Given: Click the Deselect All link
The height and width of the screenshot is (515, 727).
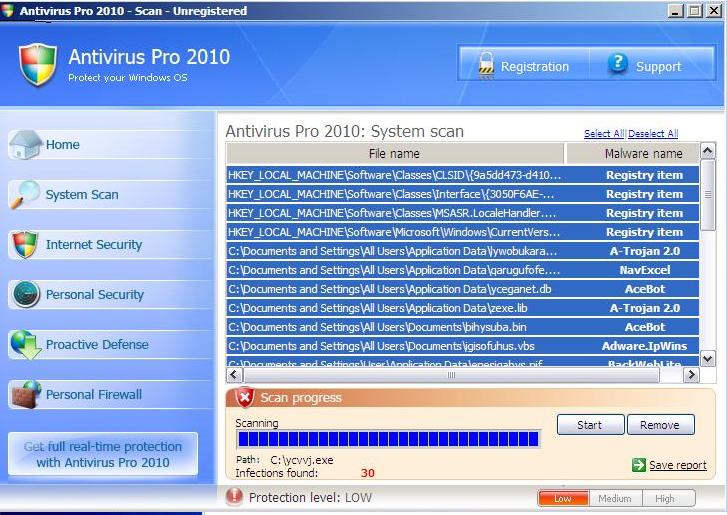Looking at the screenshot, I should pos(653,134).
